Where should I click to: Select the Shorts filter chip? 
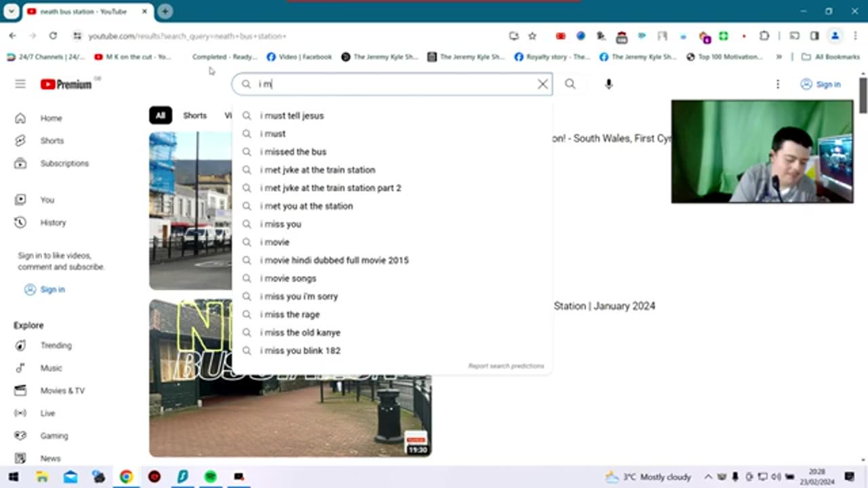pos(195,115)
